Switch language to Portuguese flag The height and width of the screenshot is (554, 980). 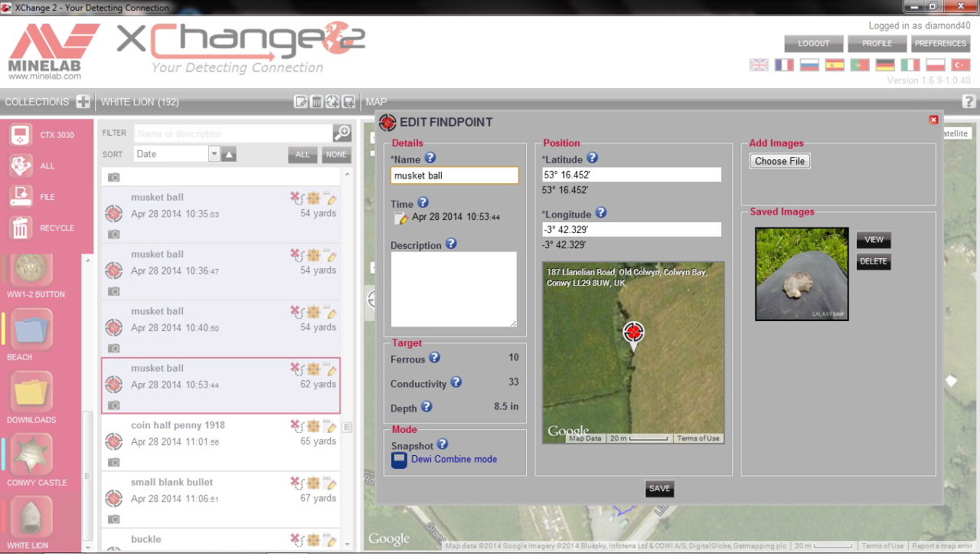(860, 65)
